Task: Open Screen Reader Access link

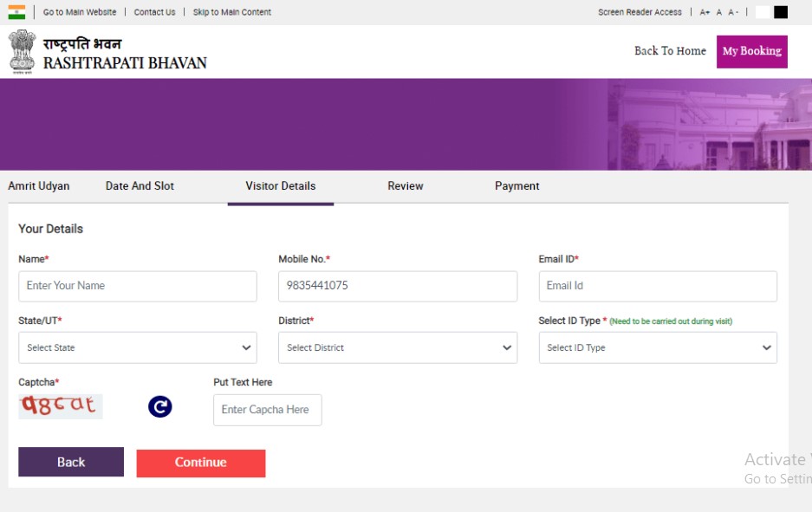Action: coord(640,12)
